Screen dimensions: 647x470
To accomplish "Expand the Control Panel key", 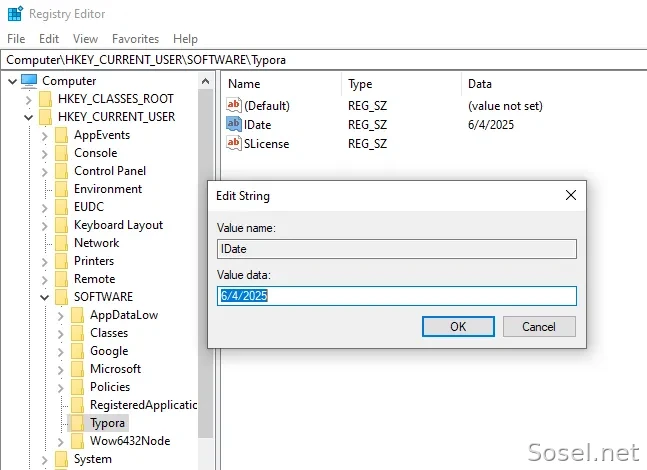I will click(45, 172).
